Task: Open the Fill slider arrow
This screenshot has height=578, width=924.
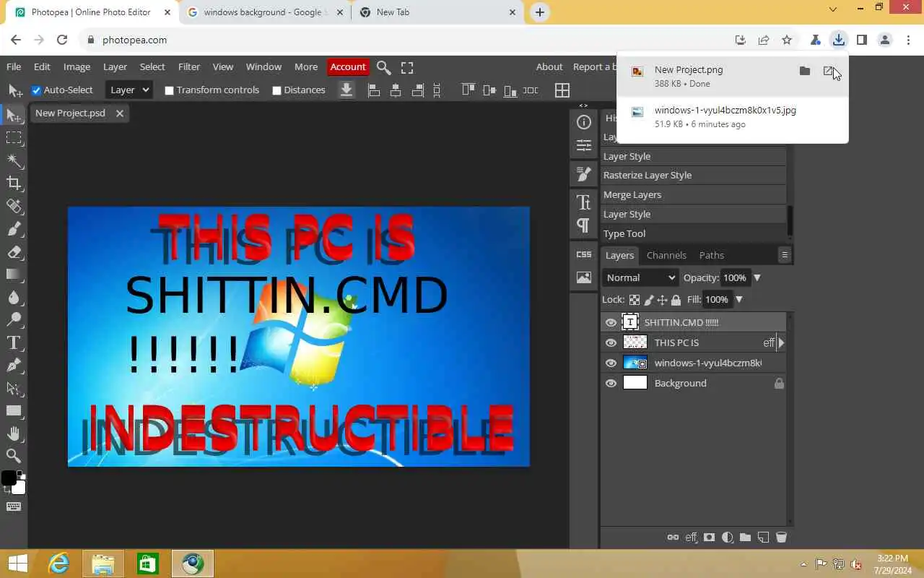Action: (x=739, y=299)
